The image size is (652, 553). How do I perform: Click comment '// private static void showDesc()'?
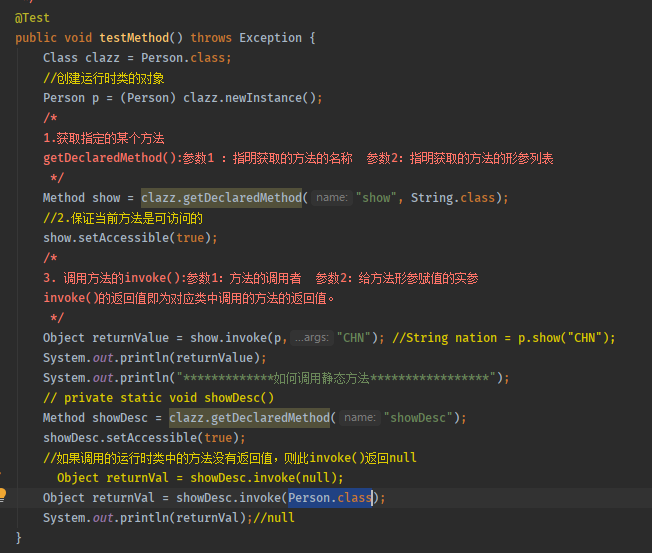pos(158,398)
